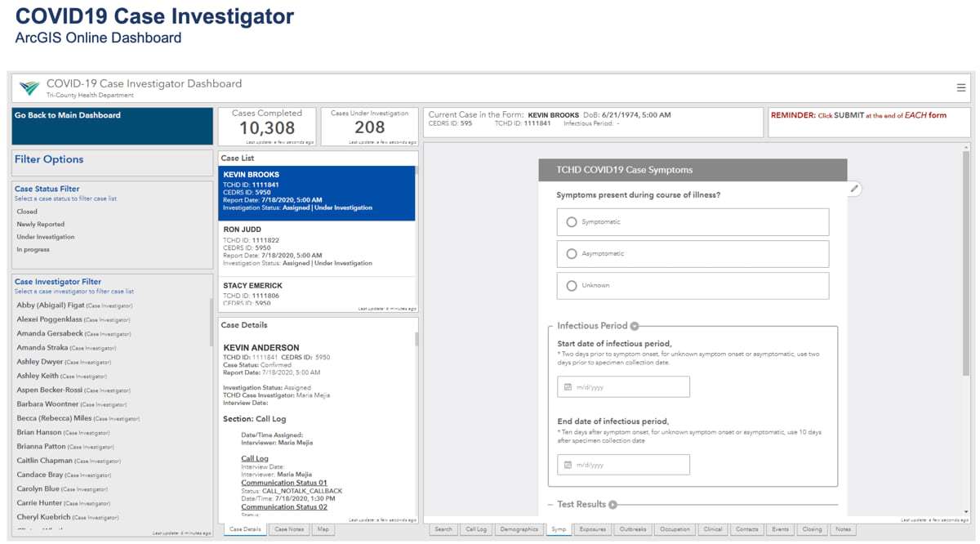Click the Case Details panel scrollbar
Image resolution: width=980 pixels, height=544 pixels.
[x=416, y=338]
